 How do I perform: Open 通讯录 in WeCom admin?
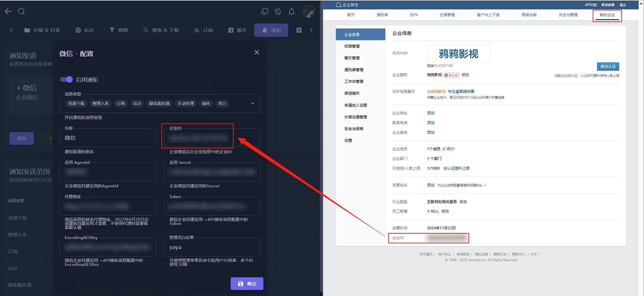pyautogui.click(x=382, y=15)
